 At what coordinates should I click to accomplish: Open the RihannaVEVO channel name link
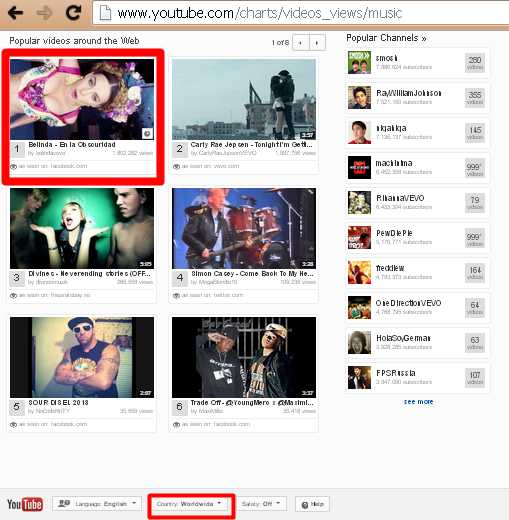pyautogui.click(x=400, y=198)
